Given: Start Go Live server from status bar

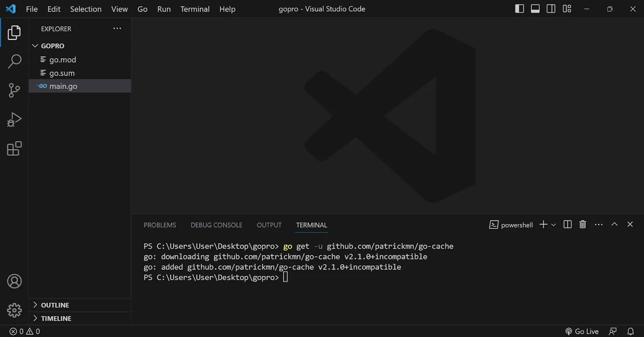Looking at the screenshot, I should 582,331.
